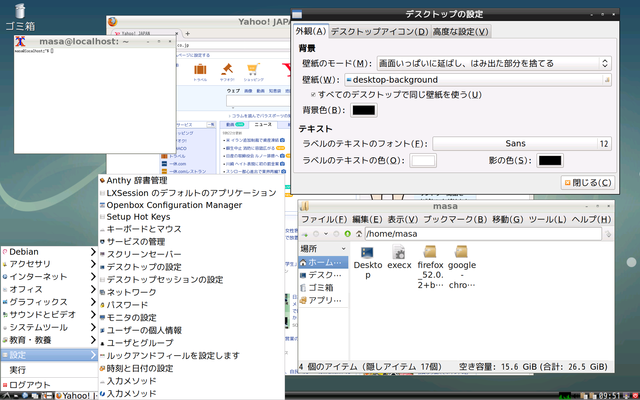640x400 pixels.
Task: Open the CPU usage monitor in panel
Action: pyautogui.click(x=565, y=396)
